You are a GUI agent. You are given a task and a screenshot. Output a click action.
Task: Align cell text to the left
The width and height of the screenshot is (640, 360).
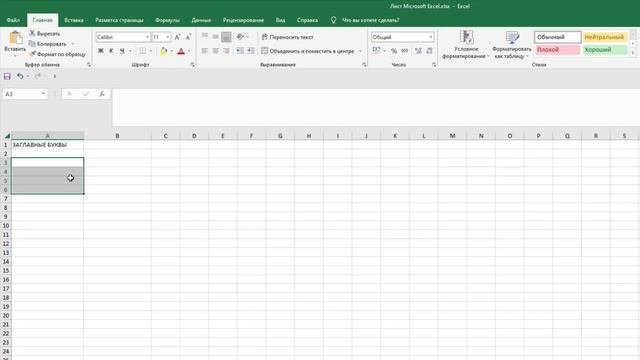click(205, 51)
